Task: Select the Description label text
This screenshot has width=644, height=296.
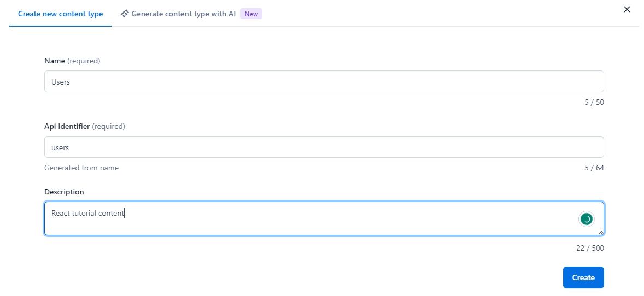Action: [64, 192]
